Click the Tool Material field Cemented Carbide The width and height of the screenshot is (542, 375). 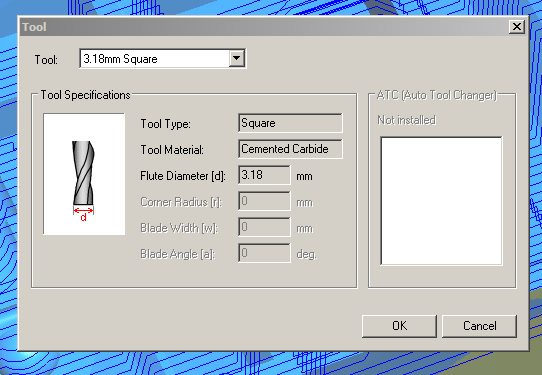coord(290,149)
